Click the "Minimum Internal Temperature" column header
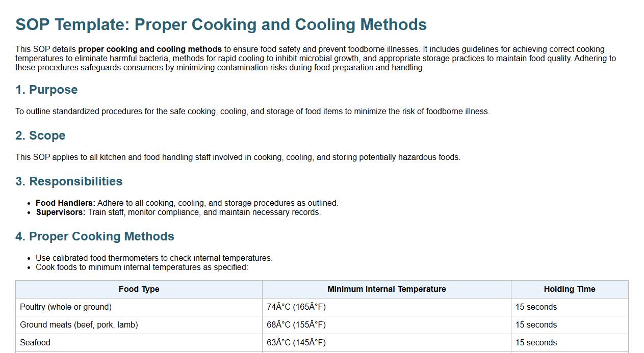Image resolution: width=644 pixels, height=353 pixels. click(x=387, y=289)
